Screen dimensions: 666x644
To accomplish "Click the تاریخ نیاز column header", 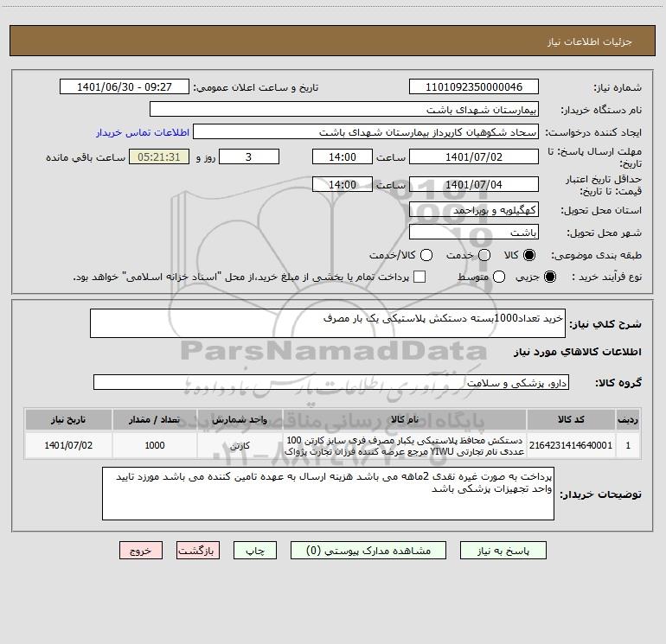I will pos(68,419).
